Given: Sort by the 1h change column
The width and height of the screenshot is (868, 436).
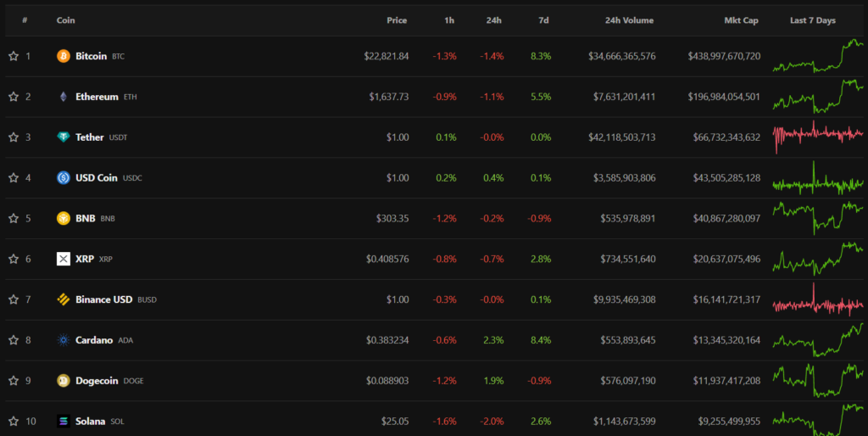Looking at the screenshot, I should tap(449, 20).
